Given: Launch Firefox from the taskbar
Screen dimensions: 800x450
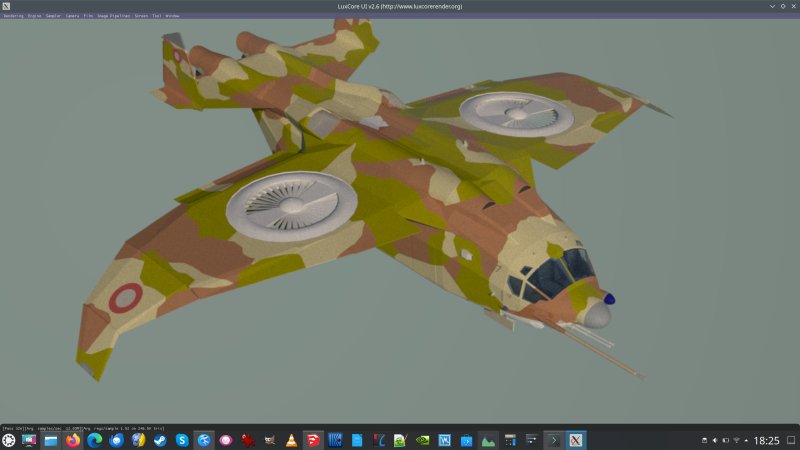Looking at the screenshot, I should point(73,440).
